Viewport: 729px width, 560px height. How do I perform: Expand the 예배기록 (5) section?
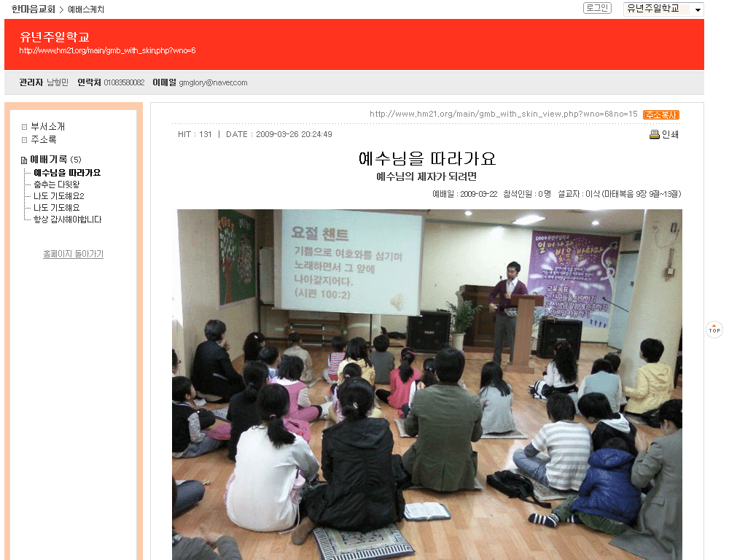[55, 160]
